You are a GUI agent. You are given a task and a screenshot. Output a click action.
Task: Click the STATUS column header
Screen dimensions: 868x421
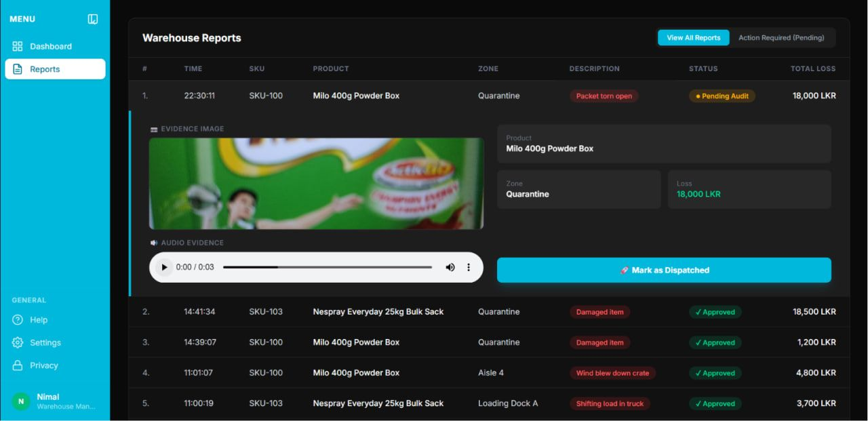pos(703,68)
